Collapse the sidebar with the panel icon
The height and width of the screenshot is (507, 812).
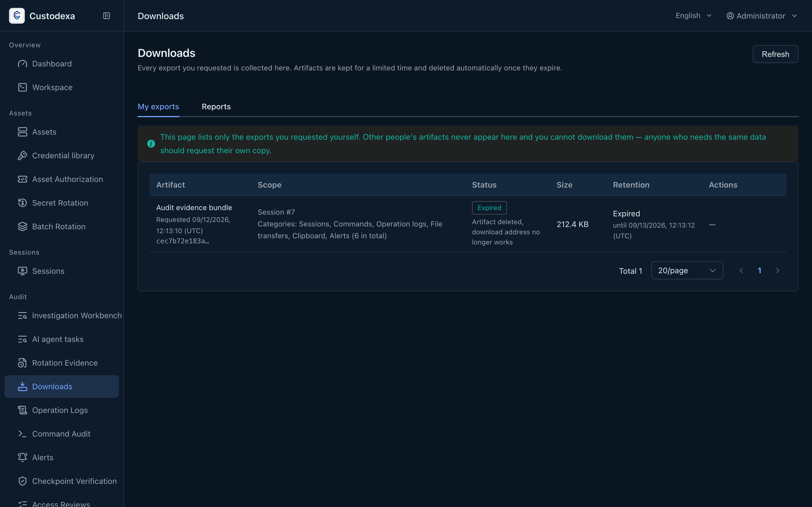[x=106, y=16]
